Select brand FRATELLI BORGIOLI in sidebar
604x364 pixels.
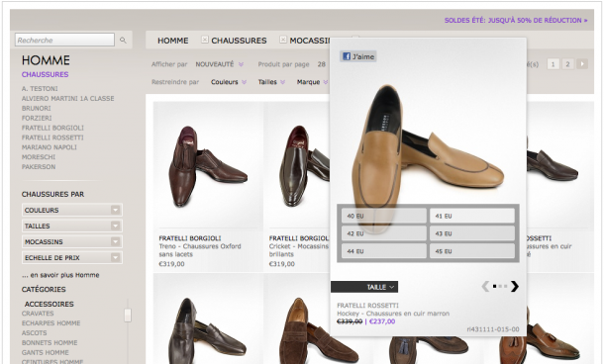tap(52, 128)
